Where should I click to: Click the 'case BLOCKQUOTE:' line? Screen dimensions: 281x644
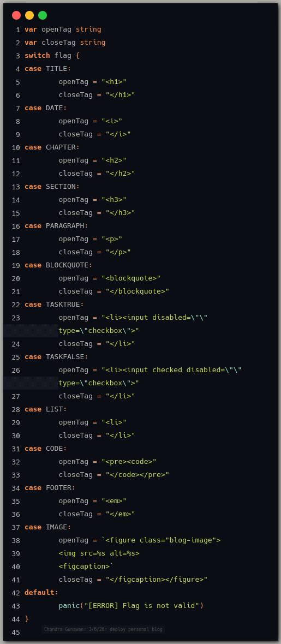point(58,265)
